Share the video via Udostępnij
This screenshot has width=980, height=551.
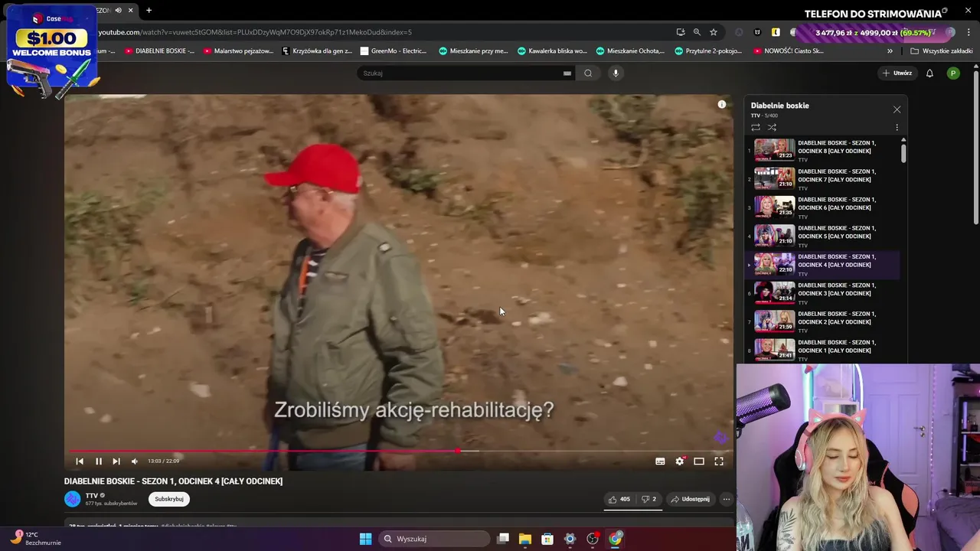tap(691, 499)
